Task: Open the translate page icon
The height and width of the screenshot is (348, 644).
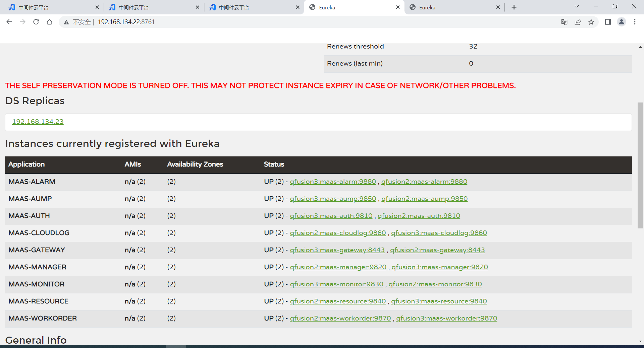Action: (x=564, y=22)
